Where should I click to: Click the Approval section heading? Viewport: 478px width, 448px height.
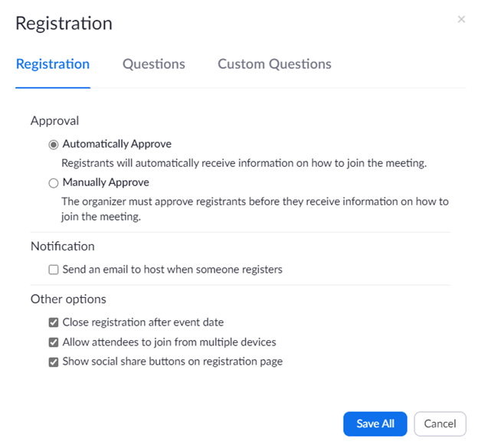[x=54, y=120]
